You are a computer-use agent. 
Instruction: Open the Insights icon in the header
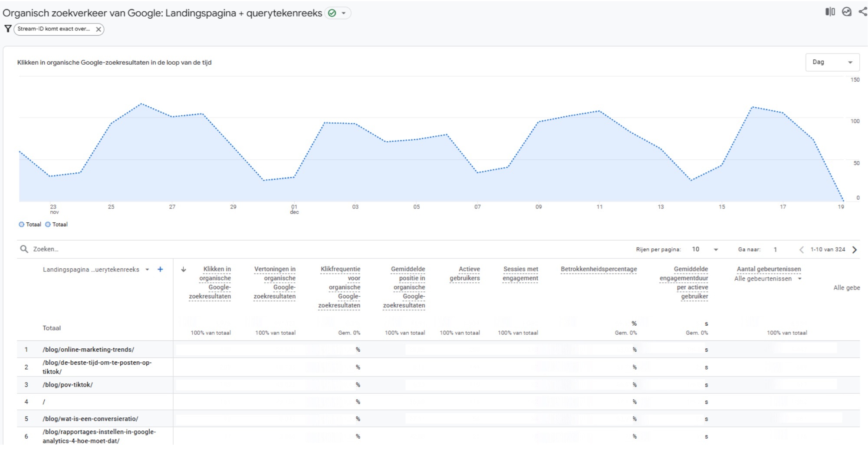(847, 12)
